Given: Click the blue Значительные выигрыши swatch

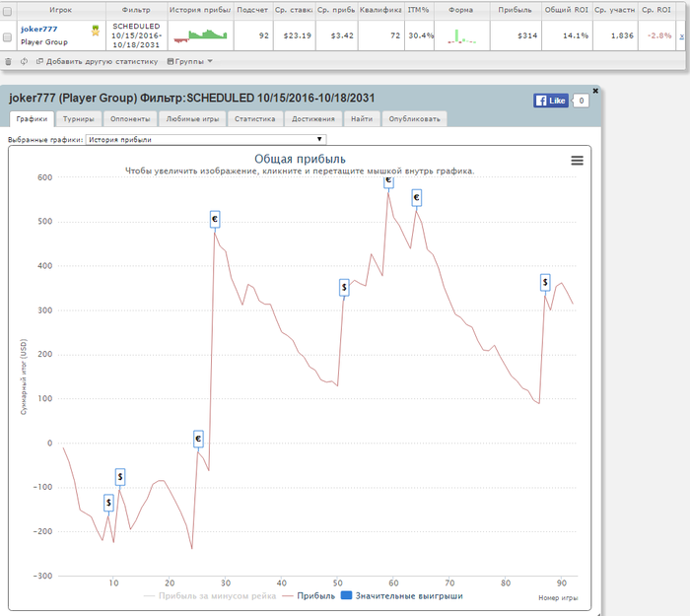Looking at the screenshot, I should [x=347, y=595].
